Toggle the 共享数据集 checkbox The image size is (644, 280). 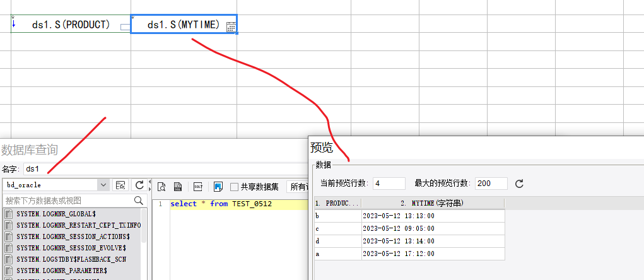click(x=234, y=187)
